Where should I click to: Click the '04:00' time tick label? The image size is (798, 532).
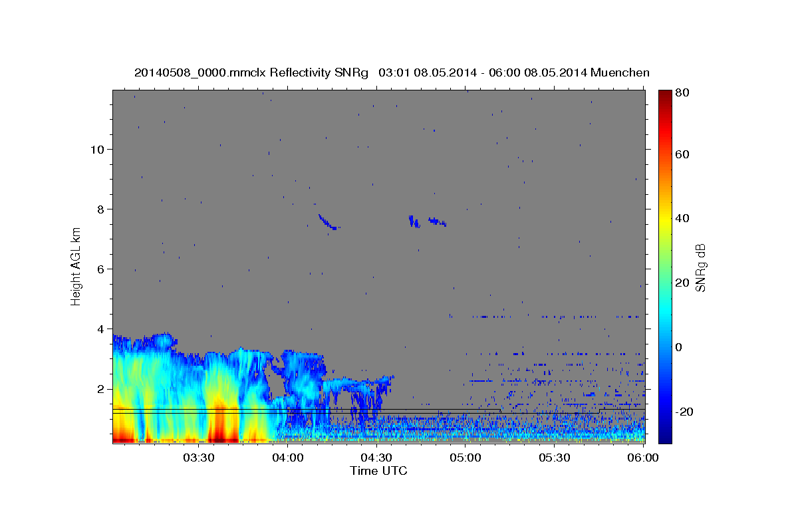coord(288,458)
